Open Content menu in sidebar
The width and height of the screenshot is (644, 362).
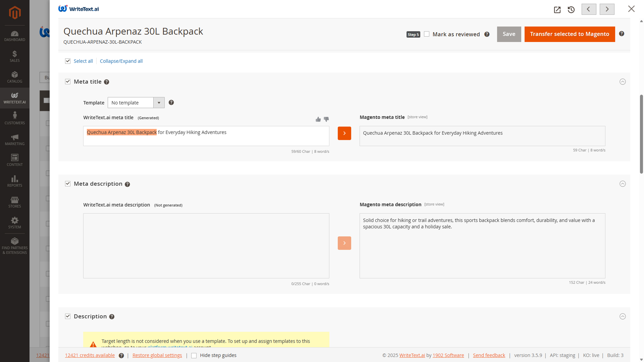point(15,161)
